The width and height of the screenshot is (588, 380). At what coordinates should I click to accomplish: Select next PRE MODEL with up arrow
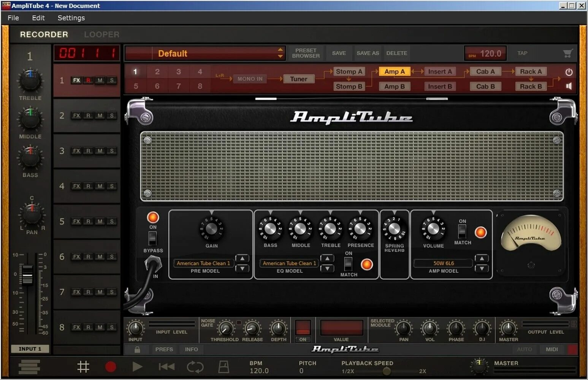(x=242, y=258)
